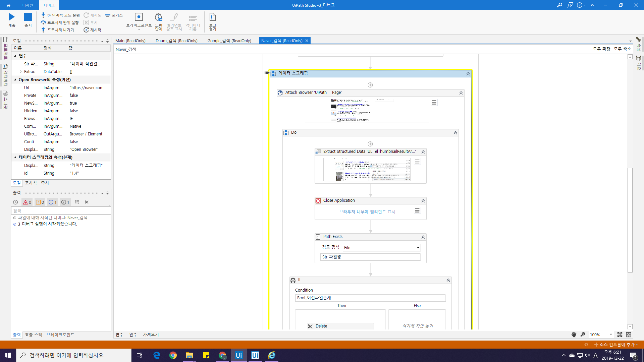The height and width of the screenshot is (362, 644).
Task: Toggle error filter in output panel
Action: click(27, 202)
